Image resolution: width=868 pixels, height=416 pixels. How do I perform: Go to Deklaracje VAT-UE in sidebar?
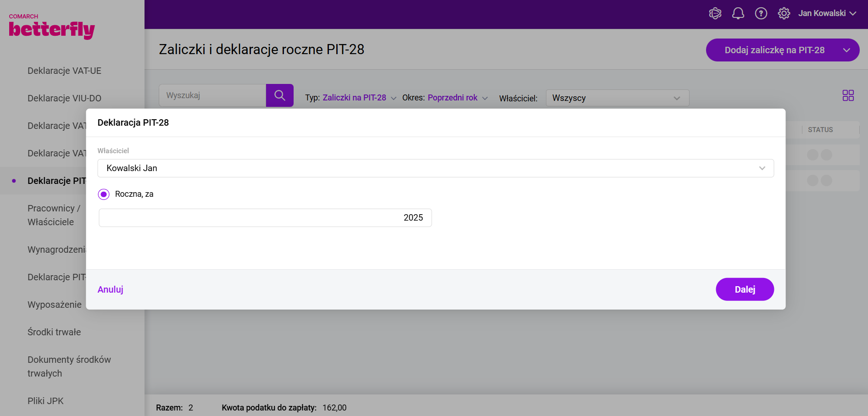(x=64, y=71)
